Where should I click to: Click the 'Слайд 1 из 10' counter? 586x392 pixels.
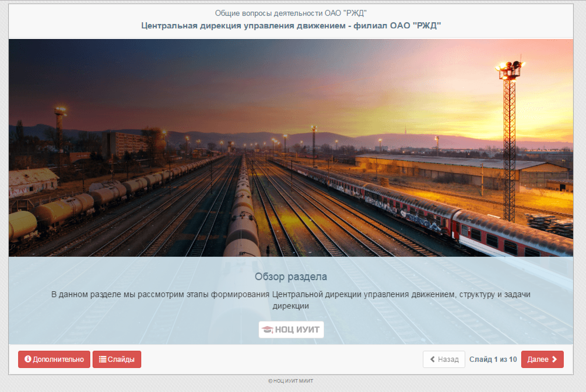coord(493,359)
